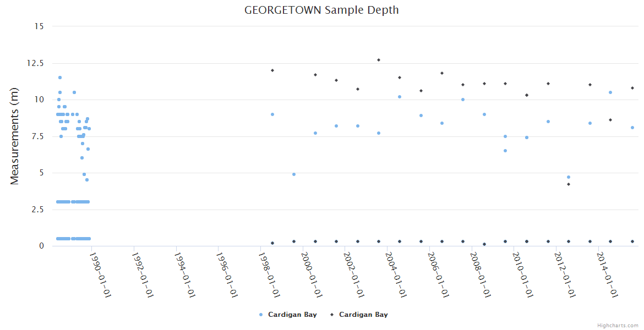Select the blue dot at 10.5 m in 2014
The height and width of the screenshot is (330, 644).
tap(610, 92)
